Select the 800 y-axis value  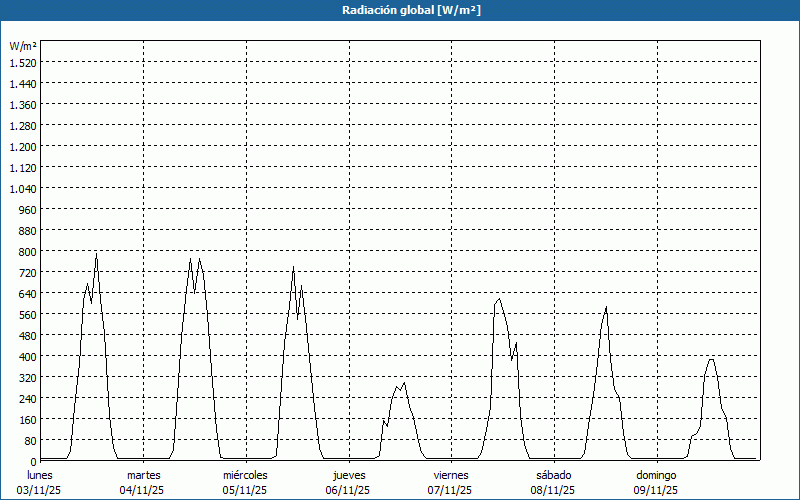(28, 252)
